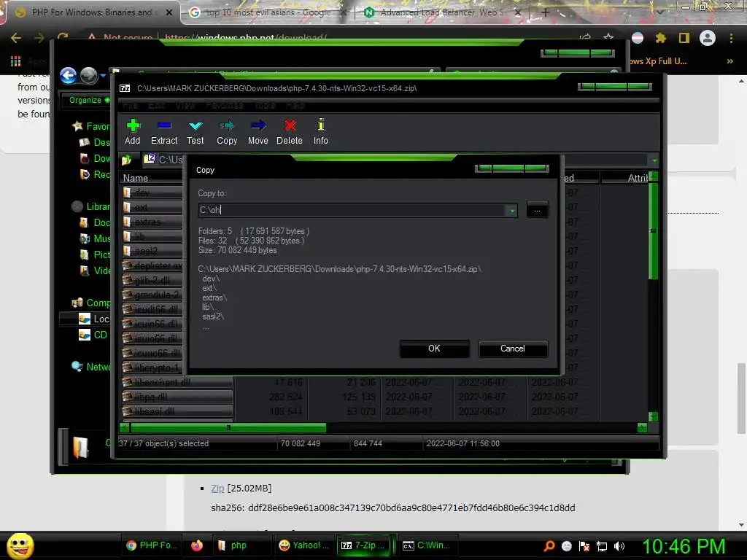Open the View menu in 7-Zip
The image size is (747, 560).
[185, 105]
